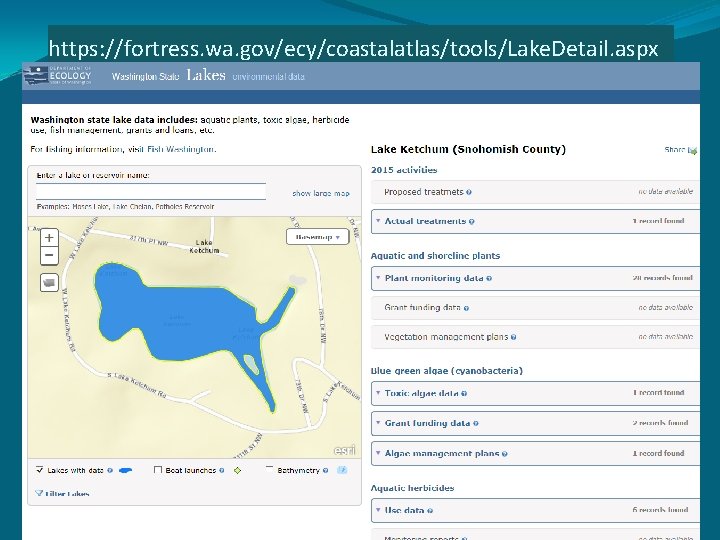Open the Department of Ecology logo

58,76
